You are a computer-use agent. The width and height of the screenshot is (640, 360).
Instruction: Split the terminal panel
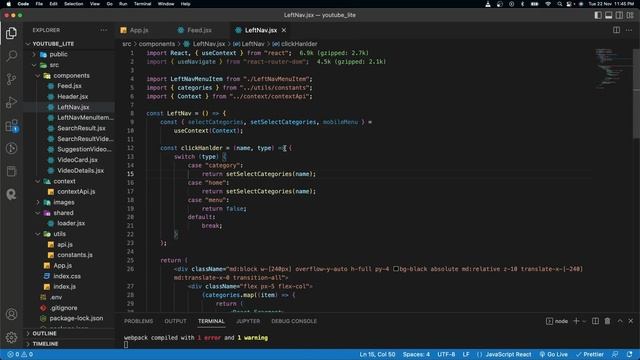[596, 321]
